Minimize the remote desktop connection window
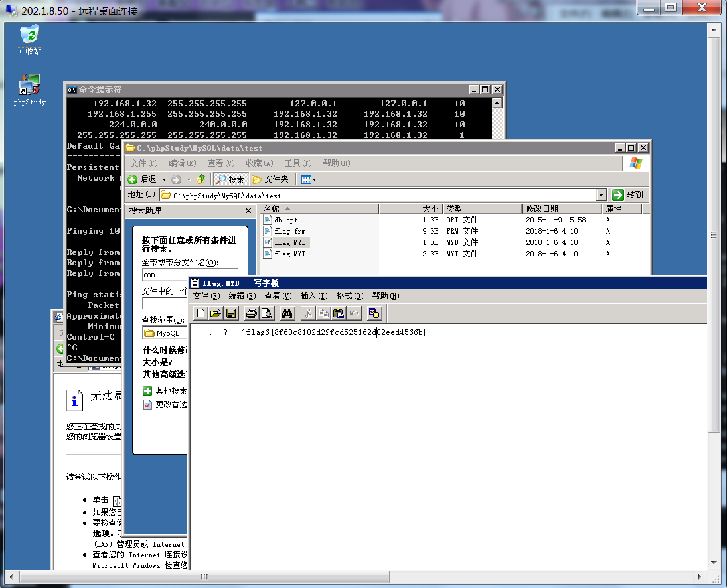The width and height of the screenshot is (727, 588). click(x=649, y=8)
